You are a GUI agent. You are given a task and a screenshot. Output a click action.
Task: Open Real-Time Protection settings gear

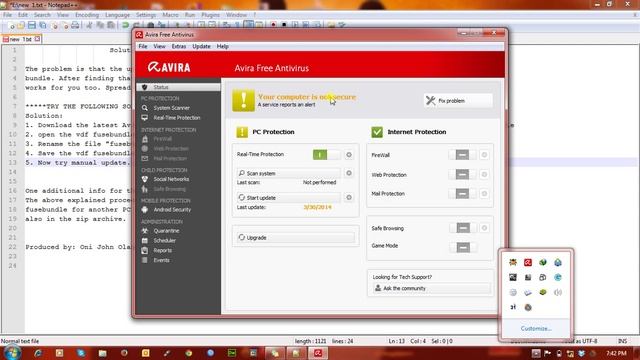(349, 155)
